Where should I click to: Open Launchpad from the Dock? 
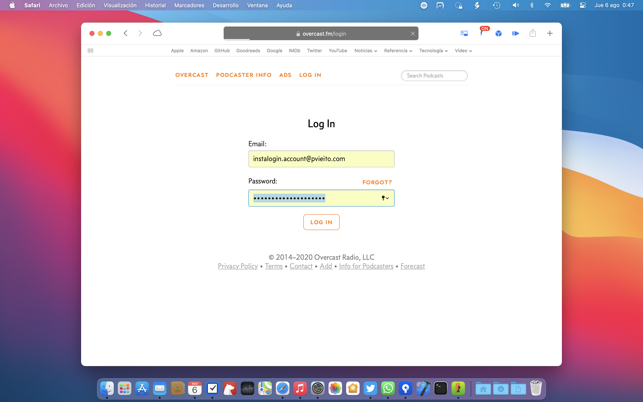coord(124,388)
